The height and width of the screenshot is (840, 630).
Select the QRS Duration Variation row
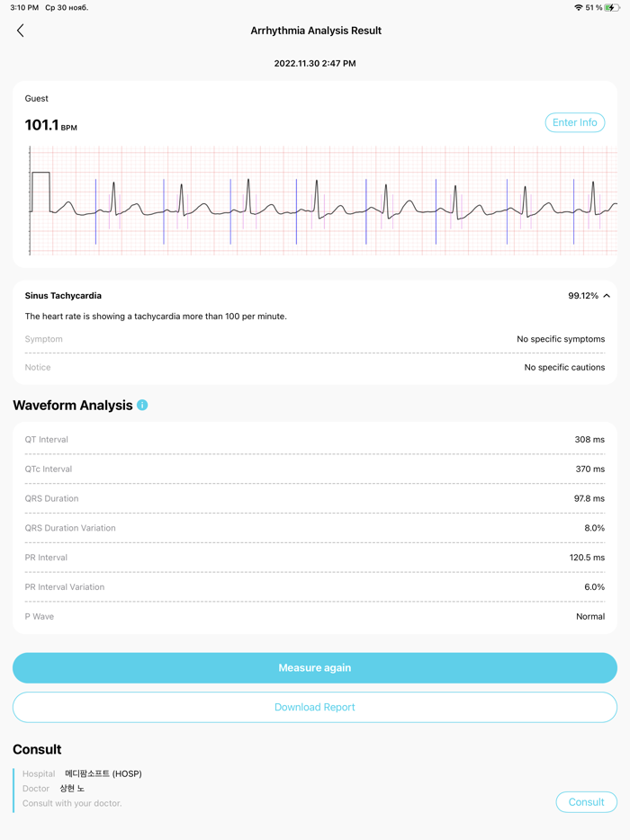[314, 528]
